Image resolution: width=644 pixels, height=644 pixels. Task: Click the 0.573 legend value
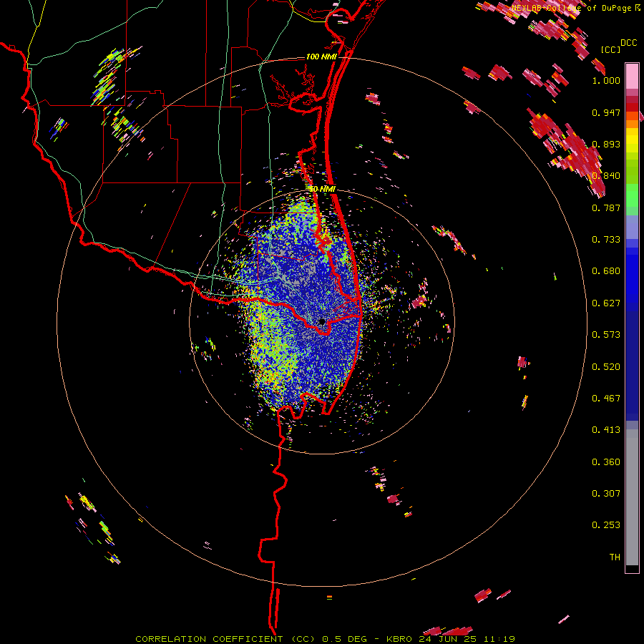point(606,335)
